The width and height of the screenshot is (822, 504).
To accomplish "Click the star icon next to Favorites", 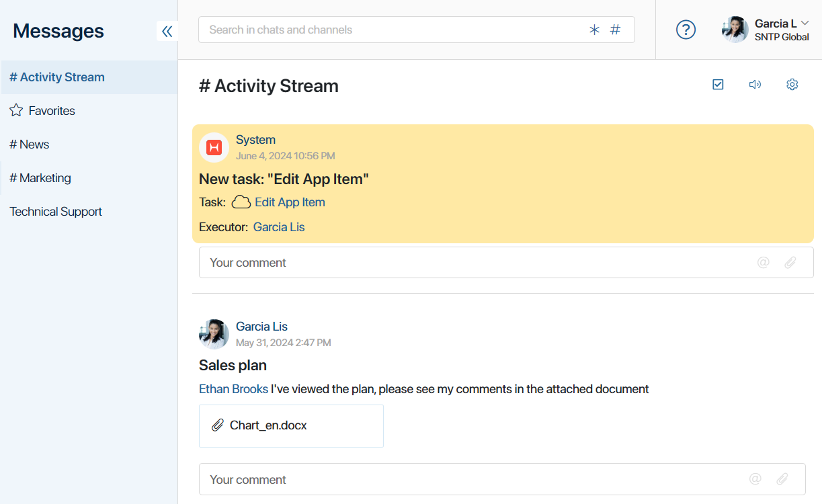I will click(x=16, y=110).
